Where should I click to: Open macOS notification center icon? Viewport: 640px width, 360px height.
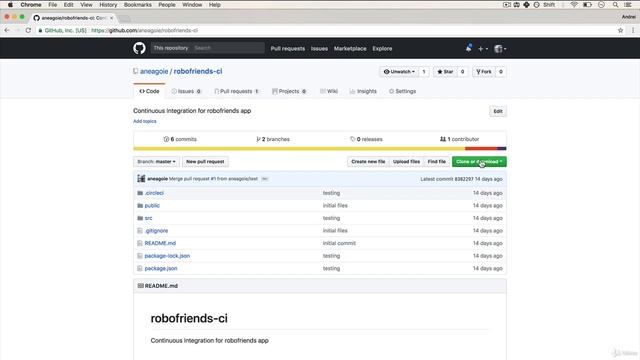coord(628,5)
